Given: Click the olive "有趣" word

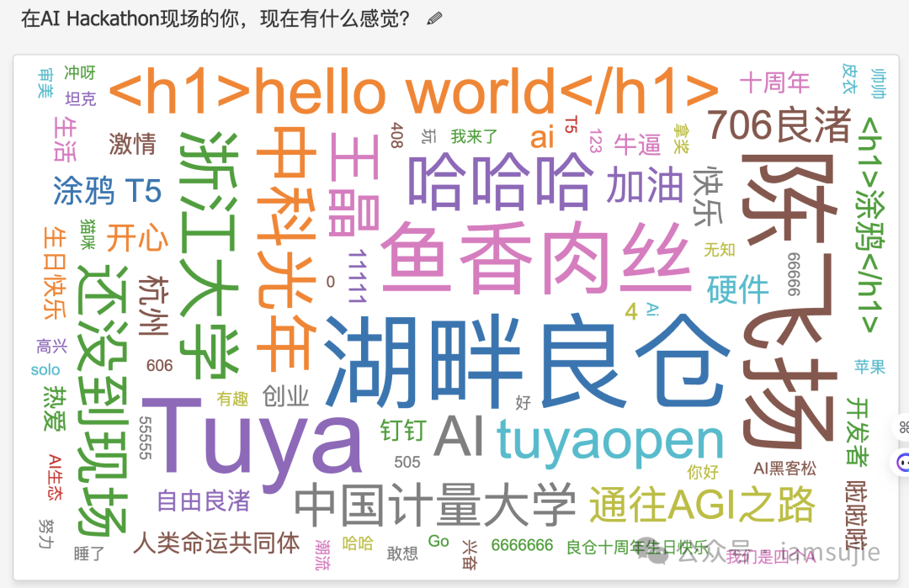Looking at the screenshot, I should click(232, 399).
